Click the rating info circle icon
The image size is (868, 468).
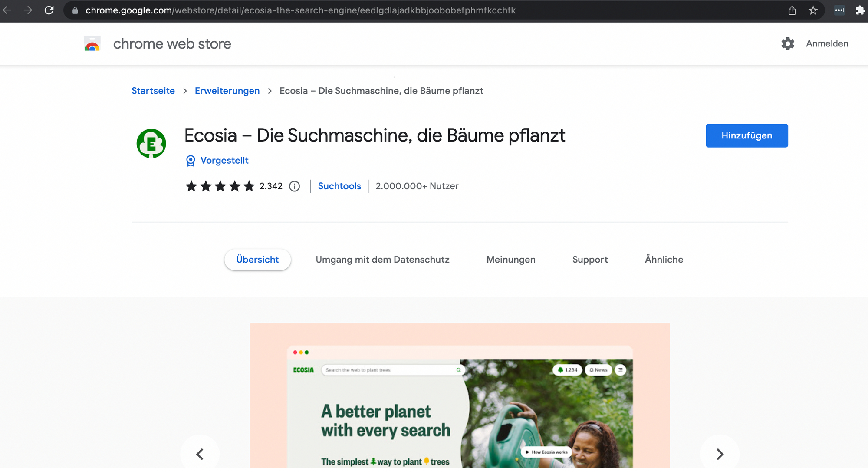295,186
